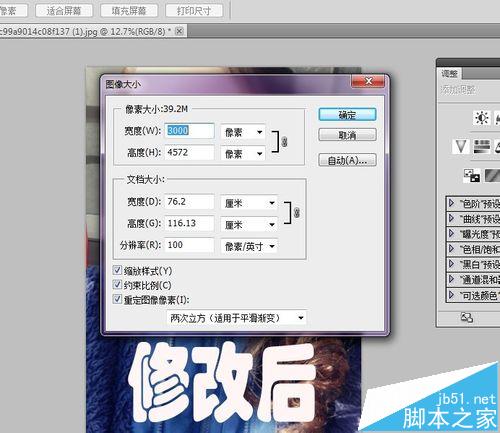The width and height of the screenshot is (500, 433).
Task: Close the 图像大小 dialog with red X
Action: 368,81
